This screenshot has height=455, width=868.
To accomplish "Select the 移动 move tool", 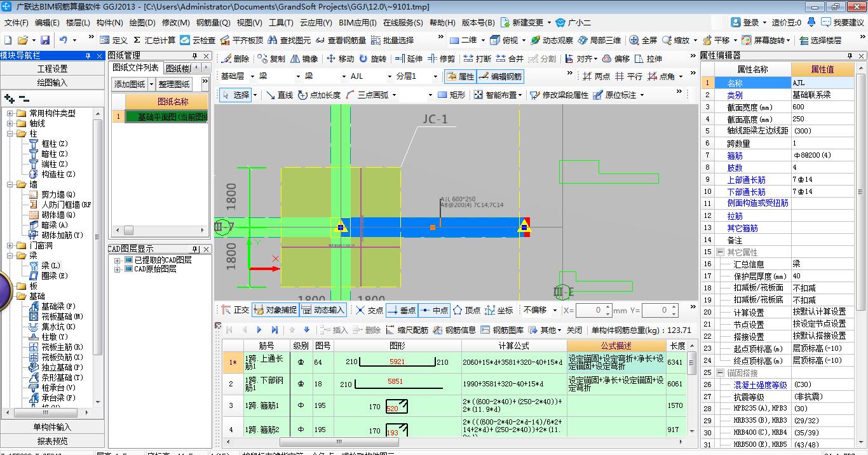I will [x=340, y=58].
